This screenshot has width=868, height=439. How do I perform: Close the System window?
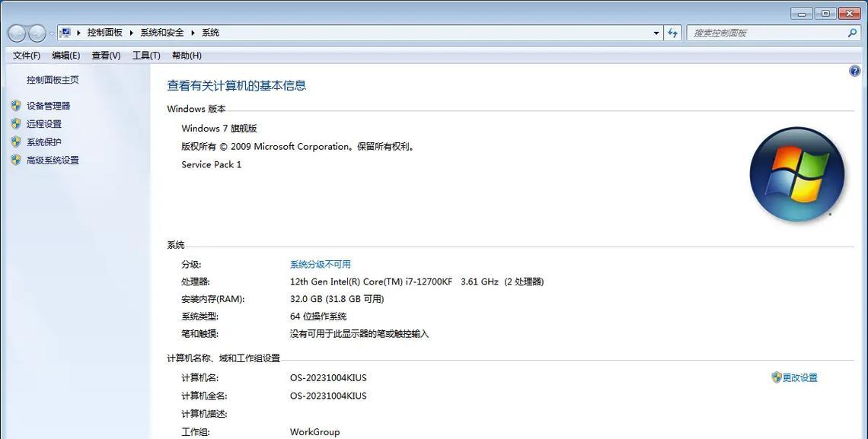coord(849,14)
